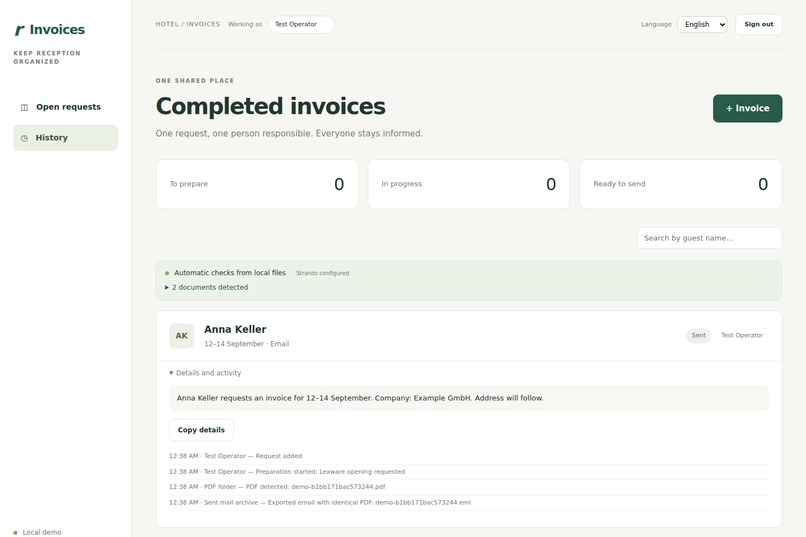The height and width of the screenshot is (537, 806).
Task: Click the PDF detected activity entry
Action: pyautogui.click(x=277, y=487)
